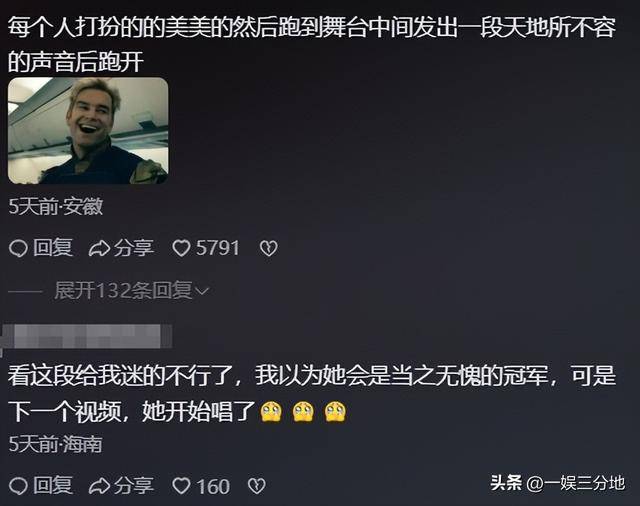Open the laughing man image thumbnail
Viewport: 640px width, 506px height.
tap(88, 131)
